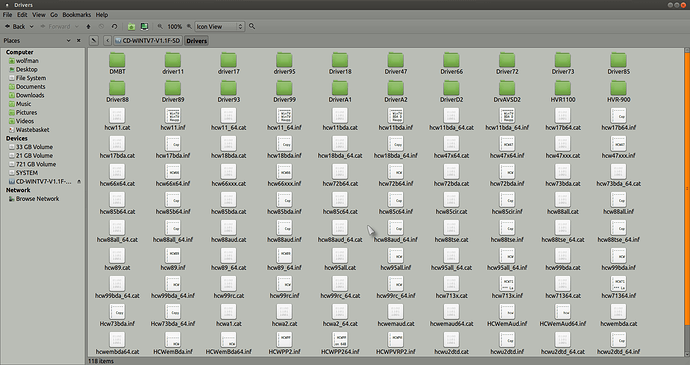690x365 pixels.
Task: Select the 33 GB Volume device
Action: 34,147
